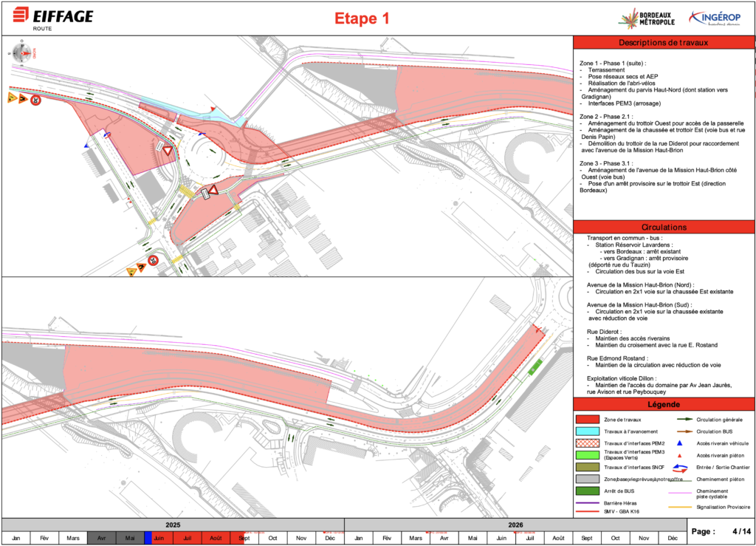Screen dimensions: 756x546
Task: Select the "Rue Edmond Rostand :" heading
Action: pos(618,358)
